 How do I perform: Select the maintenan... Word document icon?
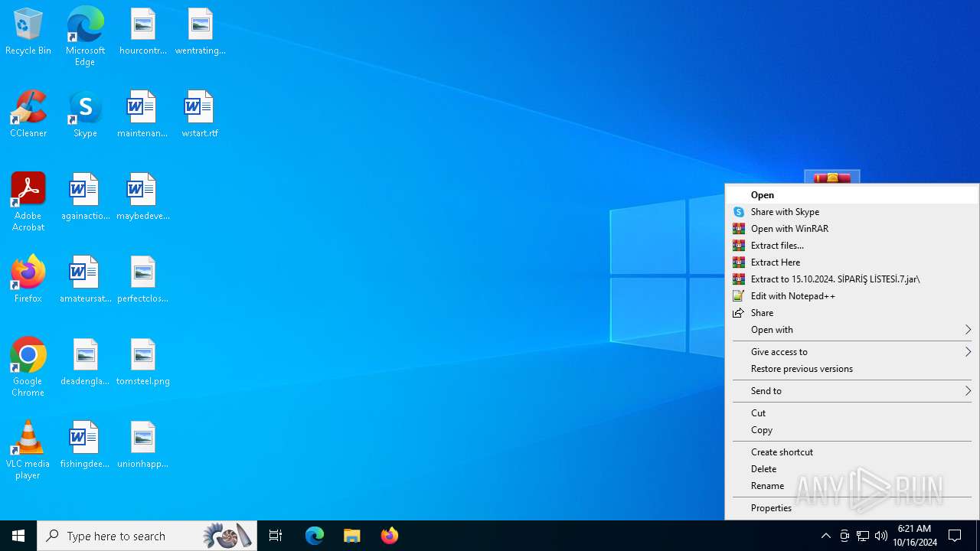[142, 114]
